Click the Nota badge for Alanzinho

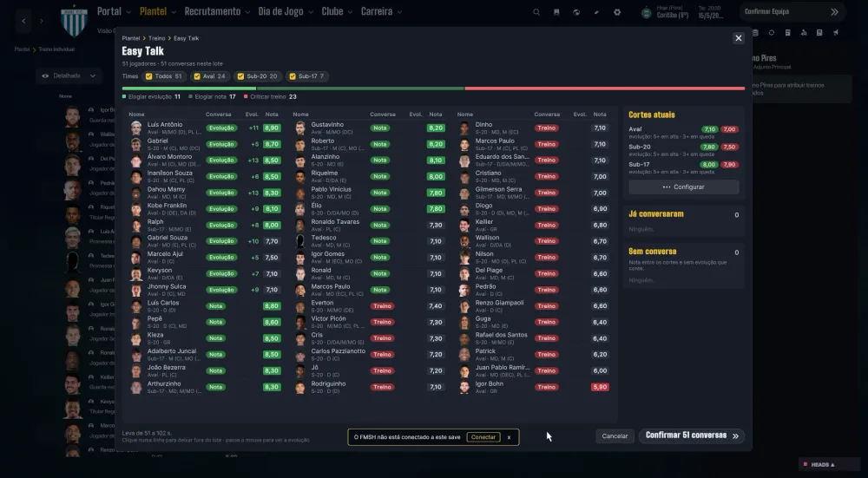click(x=379, y=160)
